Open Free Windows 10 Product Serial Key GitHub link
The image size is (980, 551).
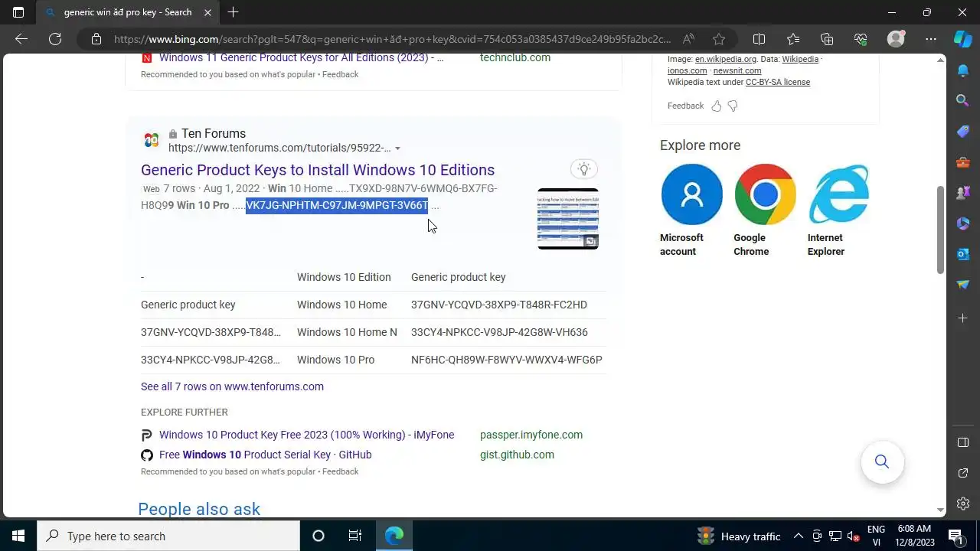click(265, 455)
